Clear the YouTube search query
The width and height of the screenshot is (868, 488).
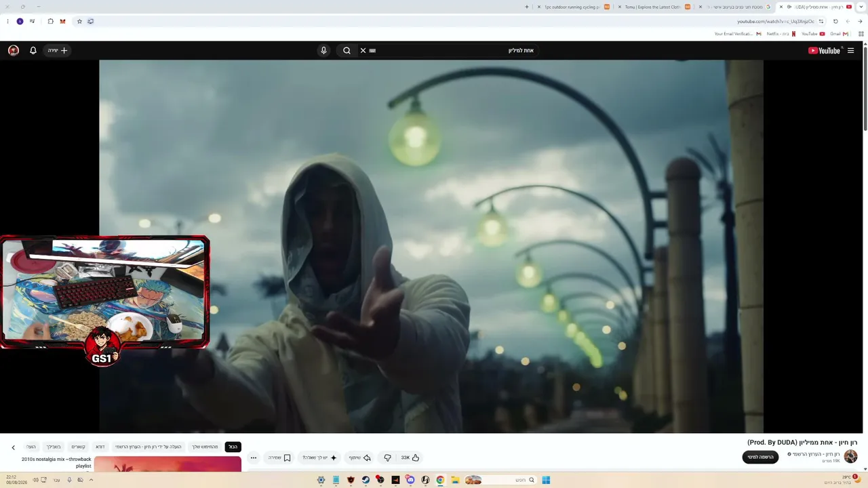point(363,50)
